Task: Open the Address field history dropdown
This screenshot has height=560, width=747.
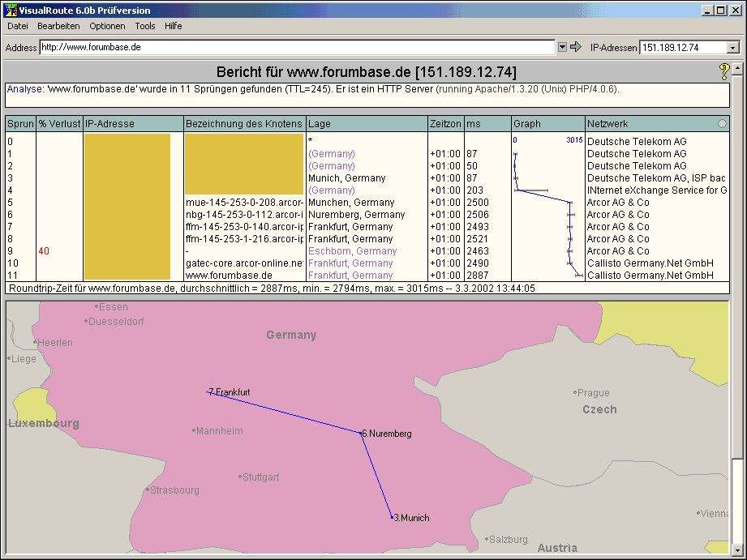Action: pos(562,47)
